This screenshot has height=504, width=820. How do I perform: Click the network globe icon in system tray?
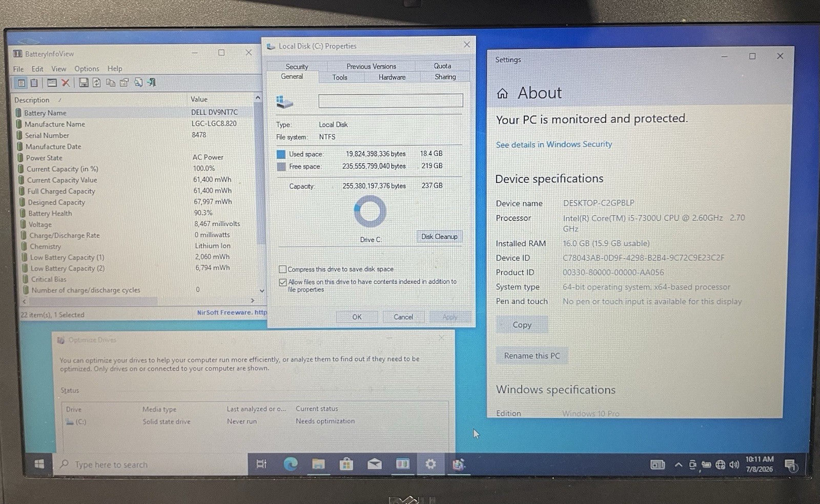click(721, 465)
